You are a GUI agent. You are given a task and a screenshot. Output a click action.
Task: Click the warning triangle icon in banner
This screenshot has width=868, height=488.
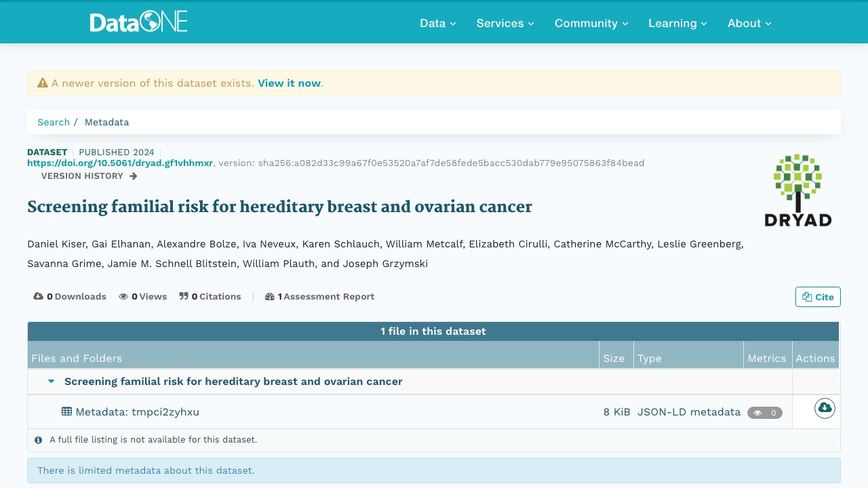[x=43, y=83]
